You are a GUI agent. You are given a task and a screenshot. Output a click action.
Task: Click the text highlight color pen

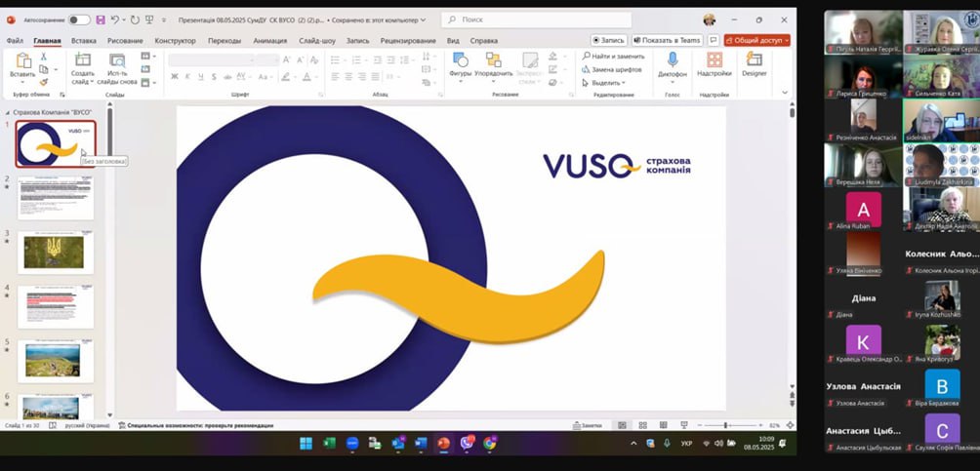pyautogui.click(x=285, y=77)
